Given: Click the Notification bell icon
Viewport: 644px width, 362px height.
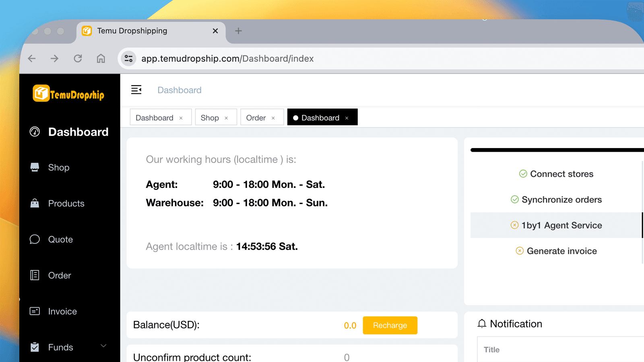Looking at the screenshot, I should point(482,323).
